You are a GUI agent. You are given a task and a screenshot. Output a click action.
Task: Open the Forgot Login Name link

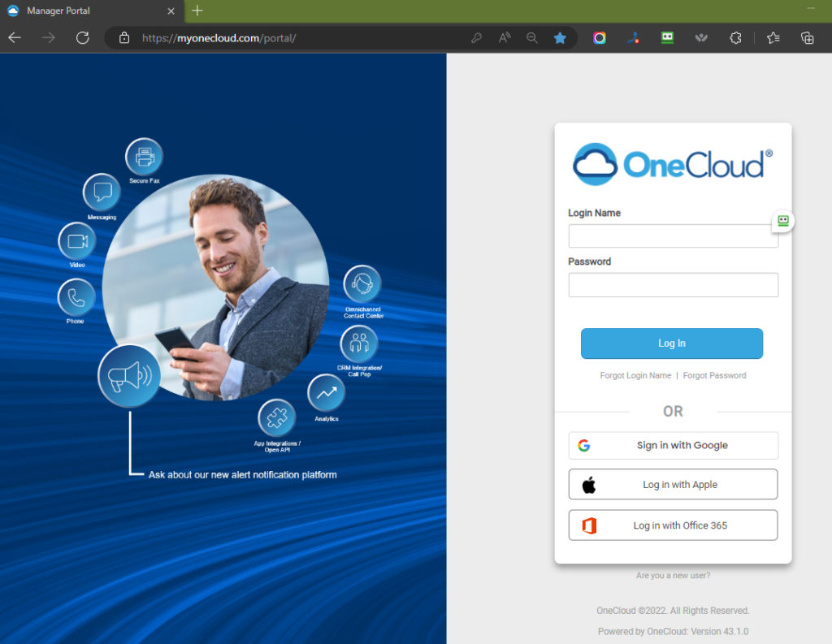(x=635, y=375)
